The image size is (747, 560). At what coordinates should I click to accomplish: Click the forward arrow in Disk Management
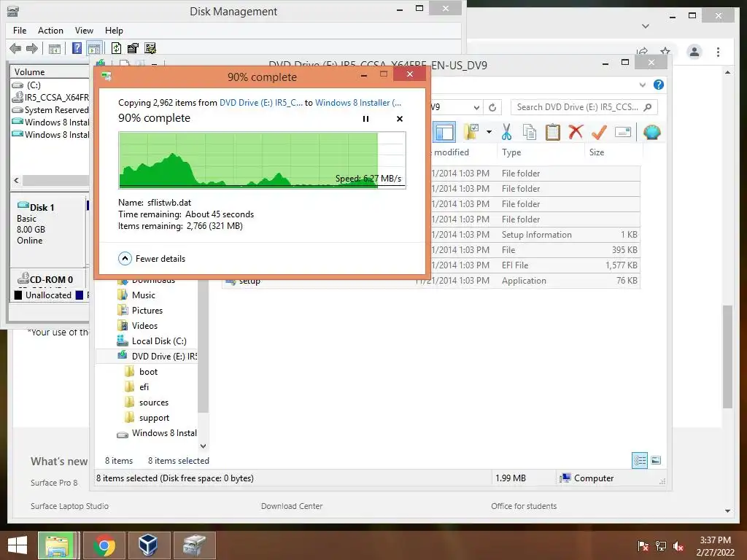coord(32,48)
